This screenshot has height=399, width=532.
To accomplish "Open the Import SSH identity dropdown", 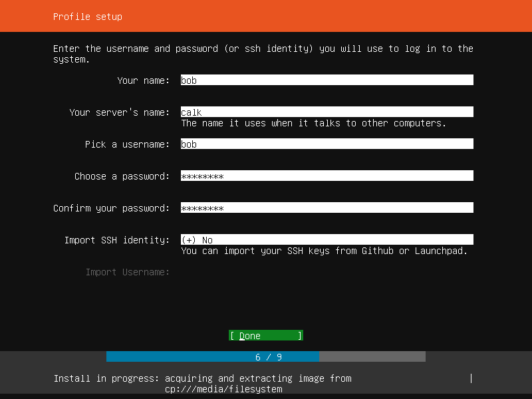I will 327,239.
